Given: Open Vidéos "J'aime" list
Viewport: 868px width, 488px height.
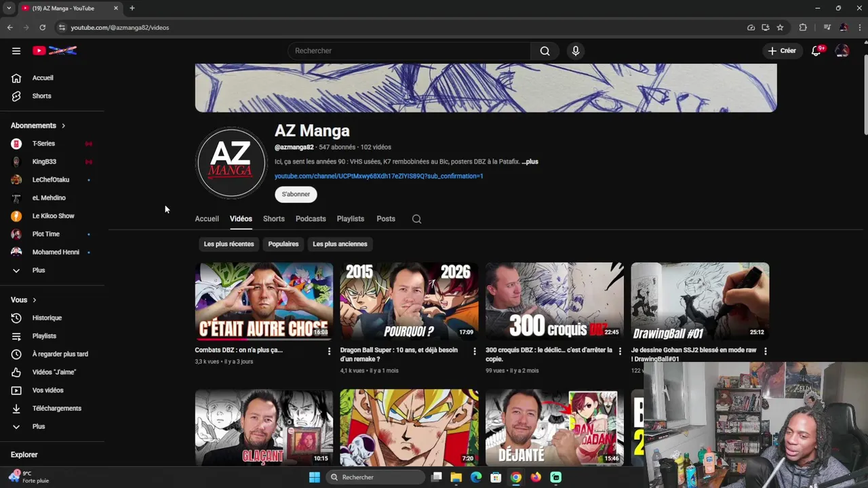Looking at the screenshot, I should [x=54, y=372].
